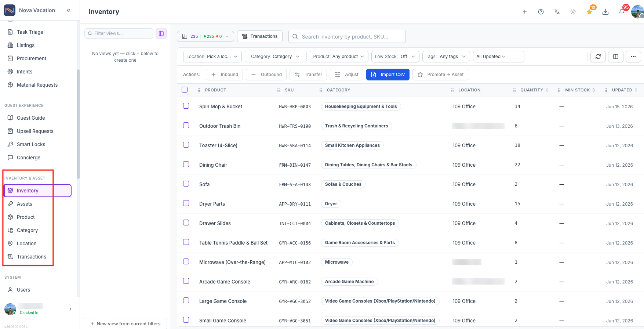The width and height of the screenshot is (644, 329).
Task: Expand the user profile chevron at bottom
Action: [70, 309]
